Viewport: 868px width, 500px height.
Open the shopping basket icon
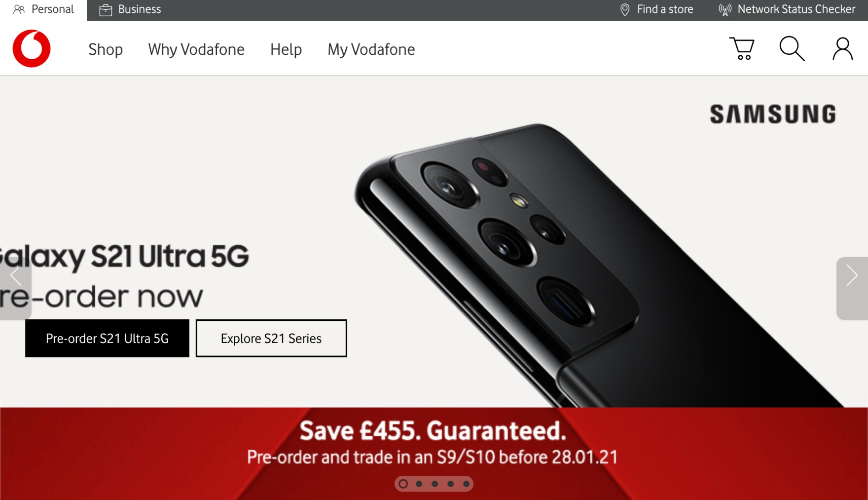click(742, 48)
